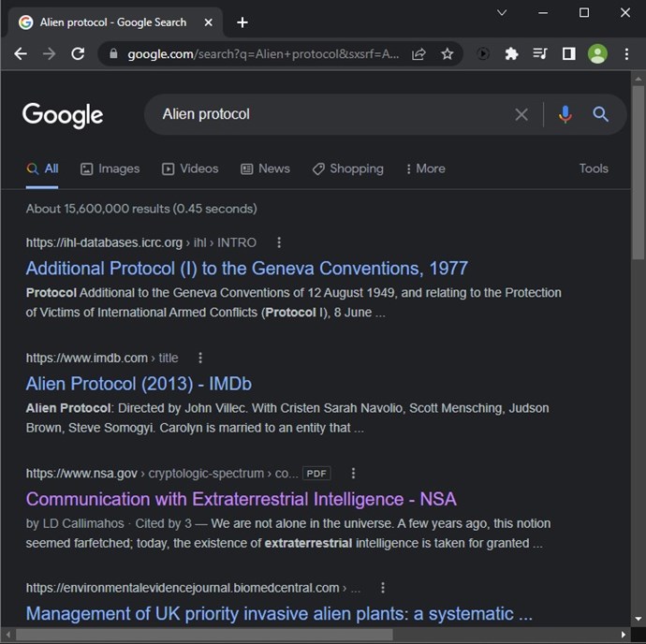Screen dimensions: 646x644
Task: Switch to the Images tab
Action: pos(110,168)
